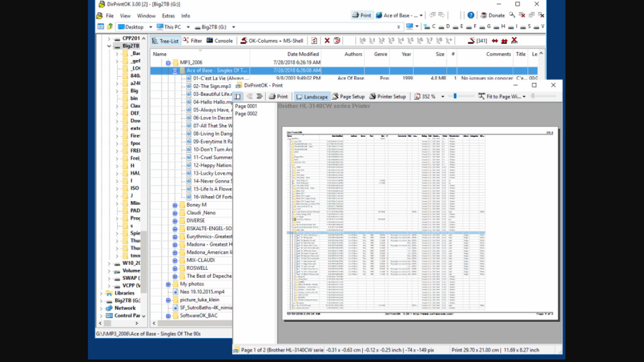Click the Filter icon in the toolbar
The image size is (644, 362).
pyautogui.click(x=192, y=41)
